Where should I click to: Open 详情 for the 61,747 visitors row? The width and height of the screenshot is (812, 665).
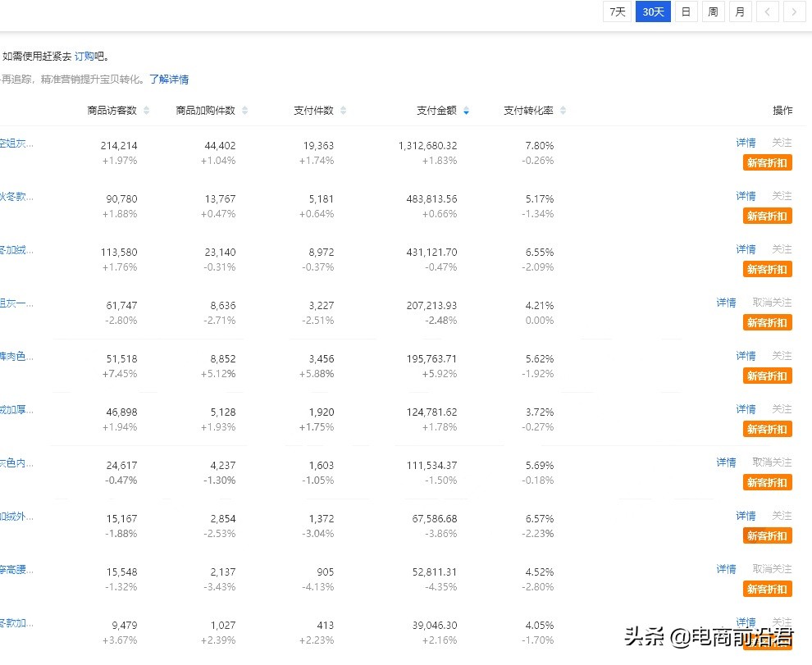click(726, 303)
